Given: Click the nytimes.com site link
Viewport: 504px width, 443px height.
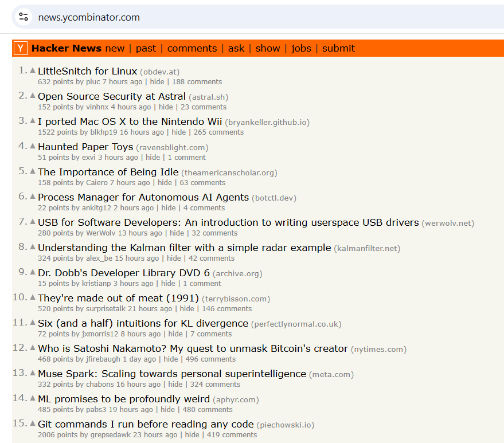Looking at the screenshot, I should tap(378, 350).
